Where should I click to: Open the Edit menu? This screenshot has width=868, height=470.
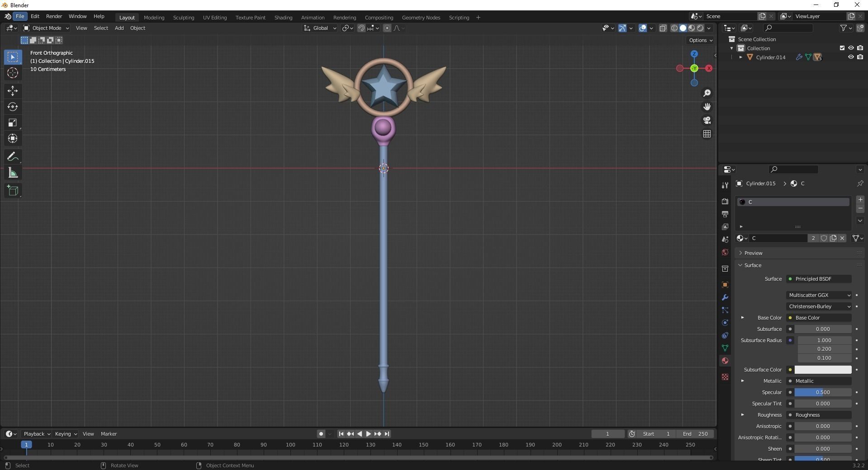[35, 16]
